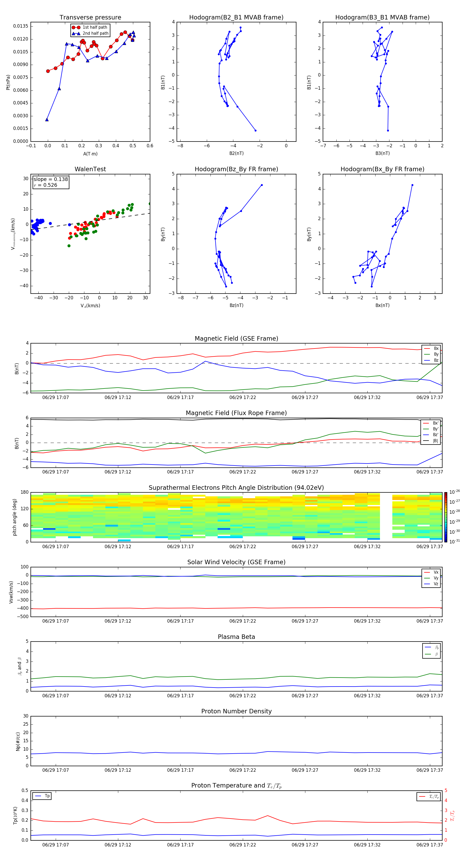Click '06/29 17:22' tick under Plasma Beta
This screenshot has height=868, width=473.
[x=243, y=696]
